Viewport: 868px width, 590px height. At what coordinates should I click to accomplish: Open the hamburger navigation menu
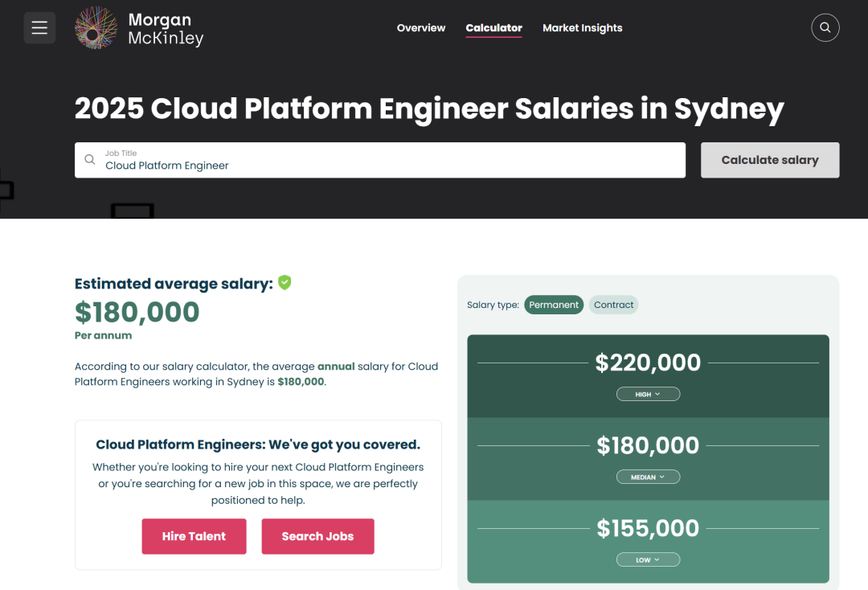pyautogui.click(x=39, y=28)
